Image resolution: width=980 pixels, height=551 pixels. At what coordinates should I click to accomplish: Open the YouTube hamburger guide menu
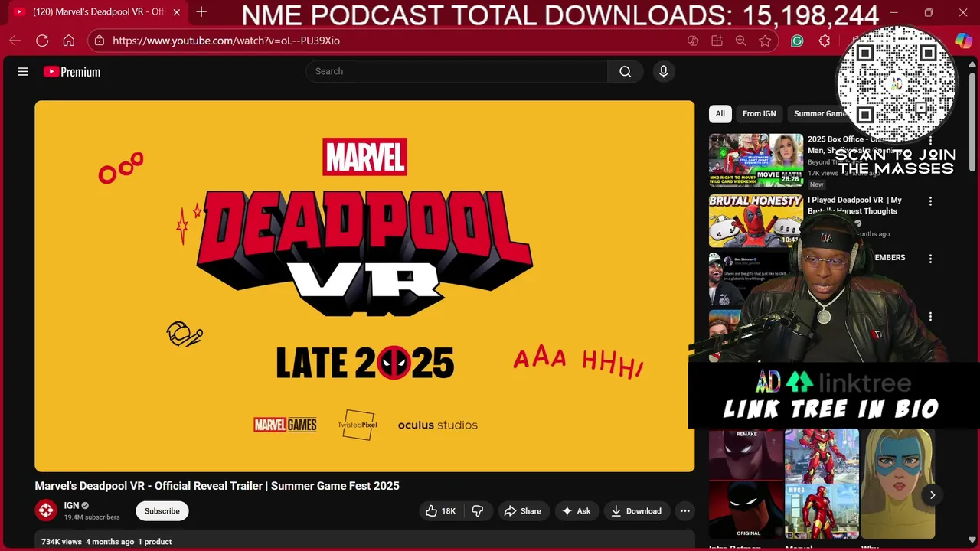pos(23,71)
